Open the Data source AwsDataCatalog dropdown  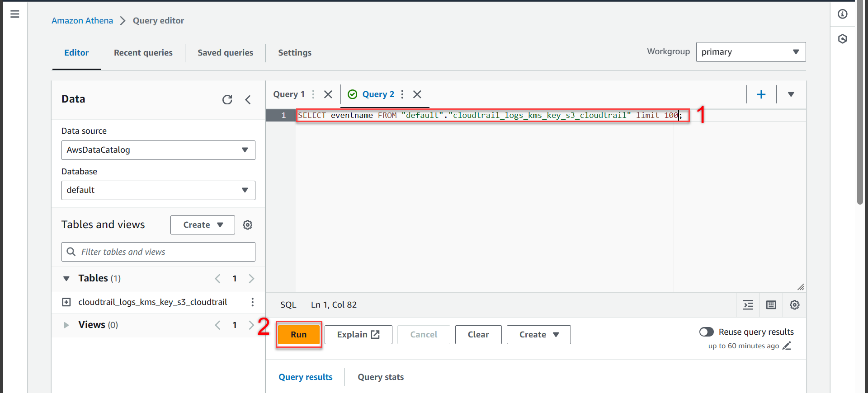[158, 150]
